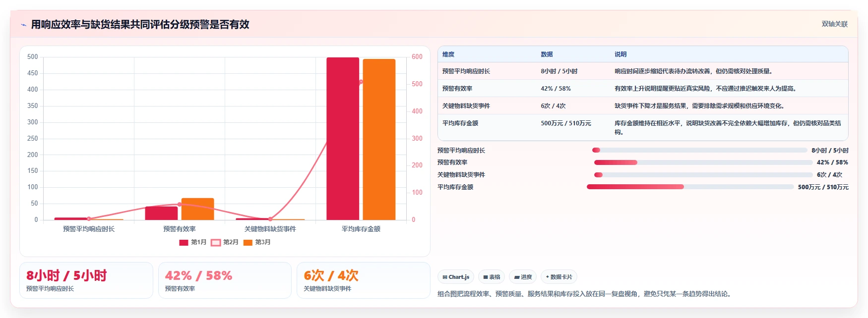Click the lightning icon beside the card title
Image resolution: width=868 pixels, height=318 pixels.
[x=23, y=25]
